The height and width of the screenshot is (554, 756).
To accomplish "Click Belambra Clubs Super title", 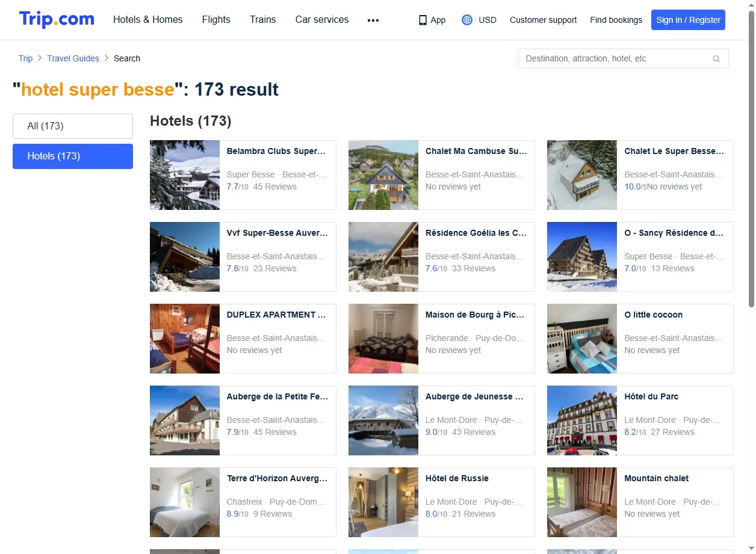I will [276, 152].
